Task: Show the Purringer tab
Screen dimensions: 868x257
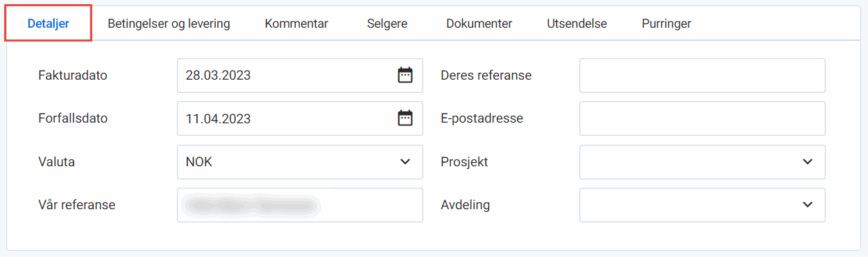Action: [x=666, y=24]
